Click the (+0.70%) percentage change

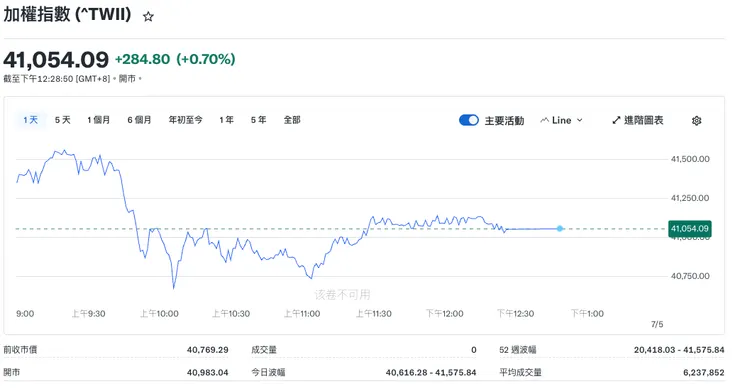(206, 59)
